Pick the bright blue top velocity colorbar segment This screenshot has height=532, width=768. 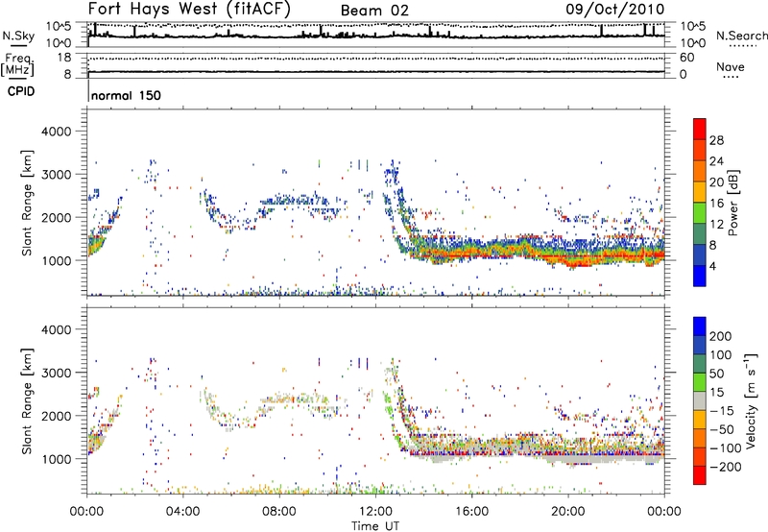coord(700,326)
